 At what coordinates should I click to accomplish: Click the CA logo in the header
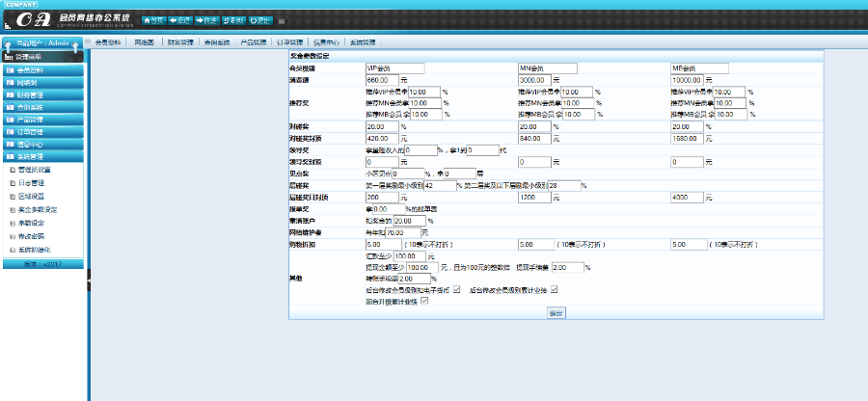pos(33,20)
